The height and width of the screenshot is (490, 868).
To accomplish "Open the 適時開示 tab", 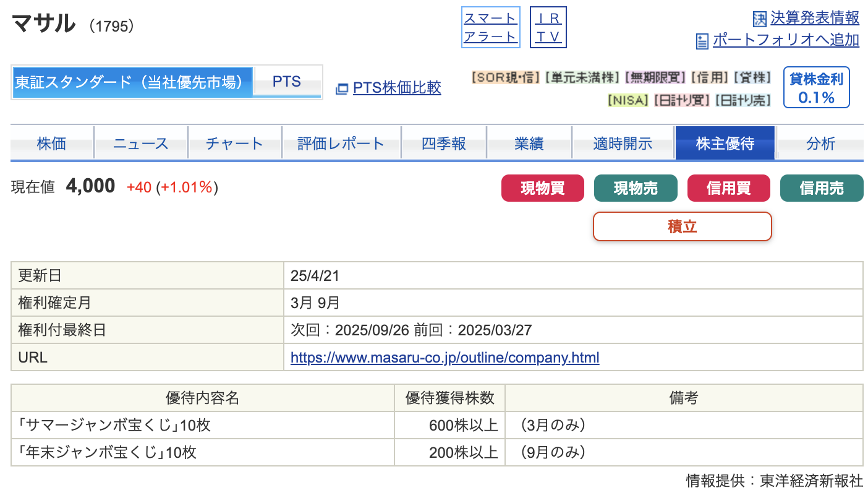I will [623, 144].
